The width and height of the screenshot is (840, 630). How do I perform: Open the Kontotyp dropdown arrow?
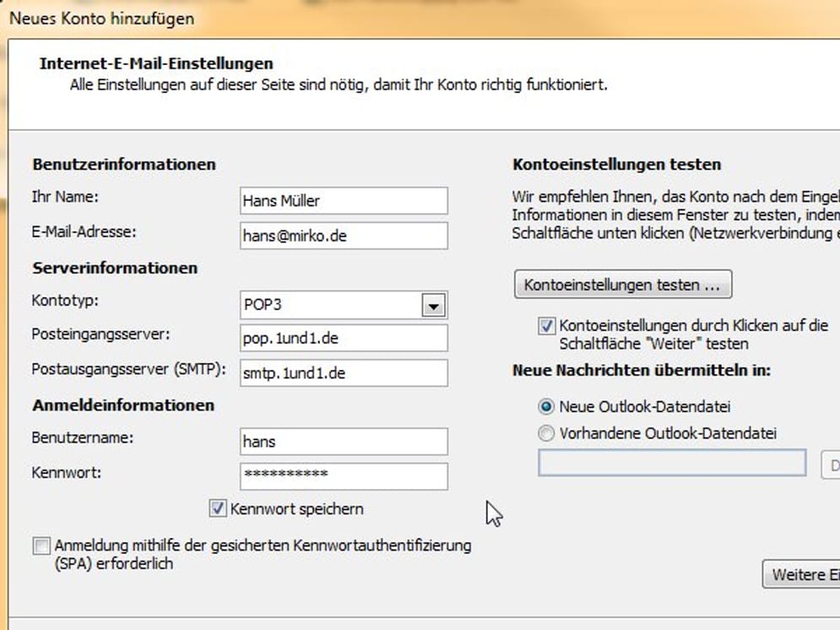(x=433, y=305)
